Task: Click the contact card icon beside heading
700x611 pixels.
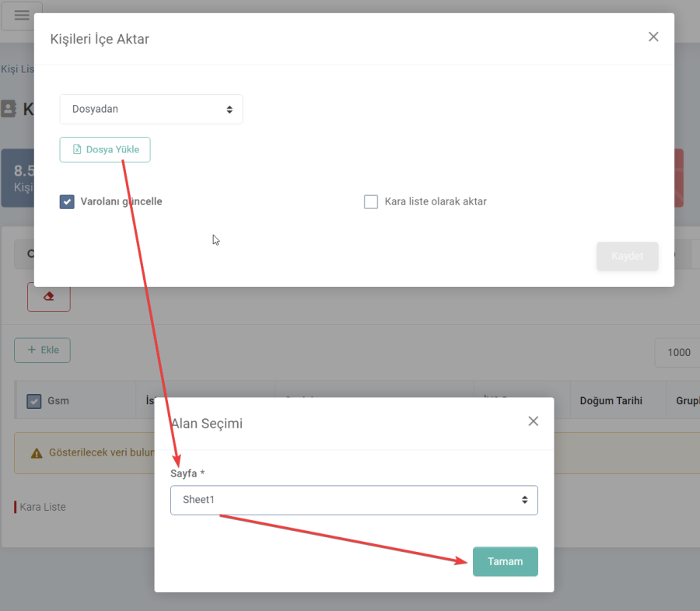Action: (9, 109)
